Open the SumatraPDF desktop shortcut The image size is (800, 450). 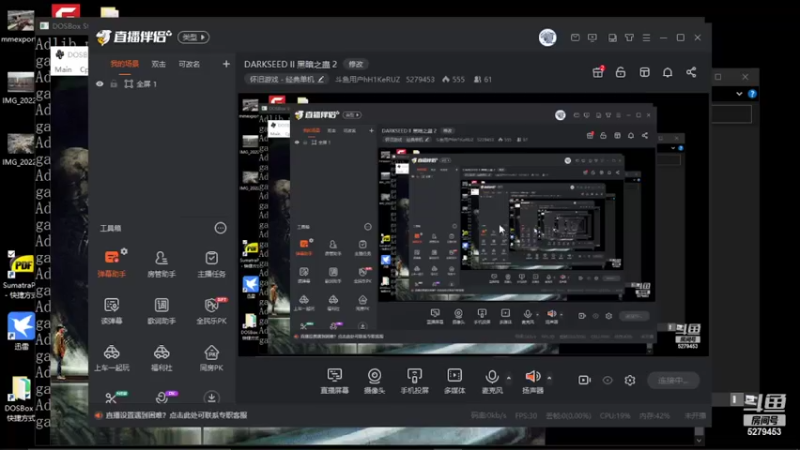coord(19,276)
